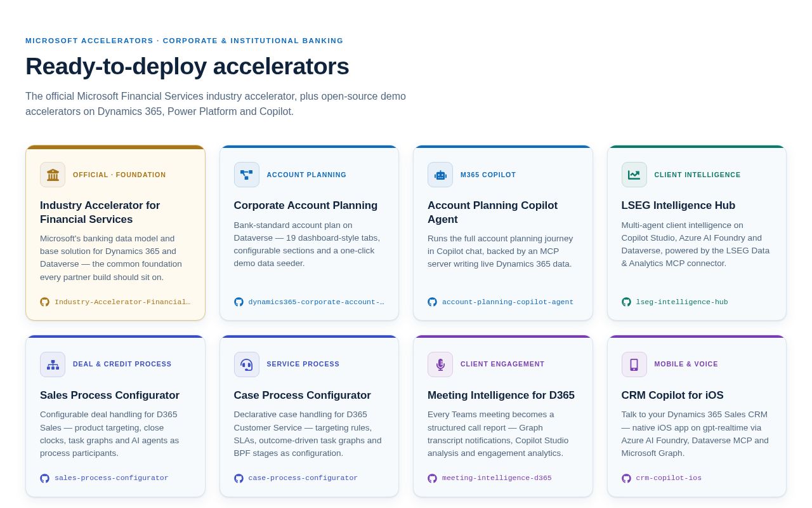Viewport: 812px width, 508px height.
Task: Click the Account Planning Copilot Agent title
Action: point(492,213)
